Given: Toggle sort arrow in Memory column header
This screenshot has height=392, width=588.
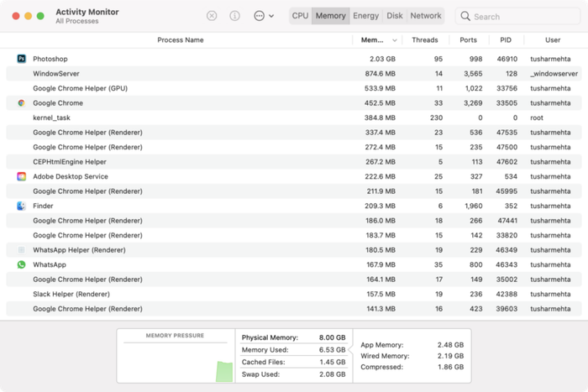Looking at the screenshot, I should pyautogui.click(x=395, y=40).
